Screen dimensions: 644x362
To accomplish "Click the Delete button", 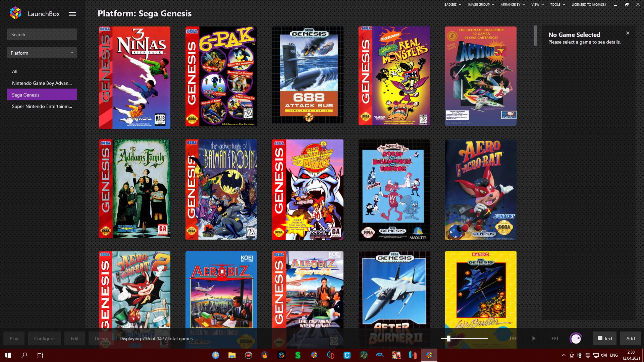I will click(x=101, y=339).
